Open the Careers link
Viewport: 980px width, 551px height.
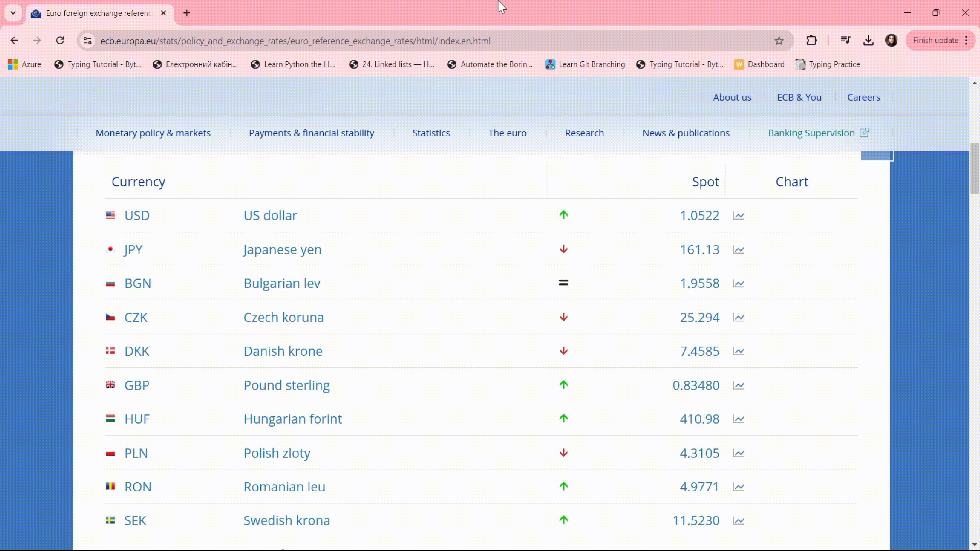(x=863, y=97)
